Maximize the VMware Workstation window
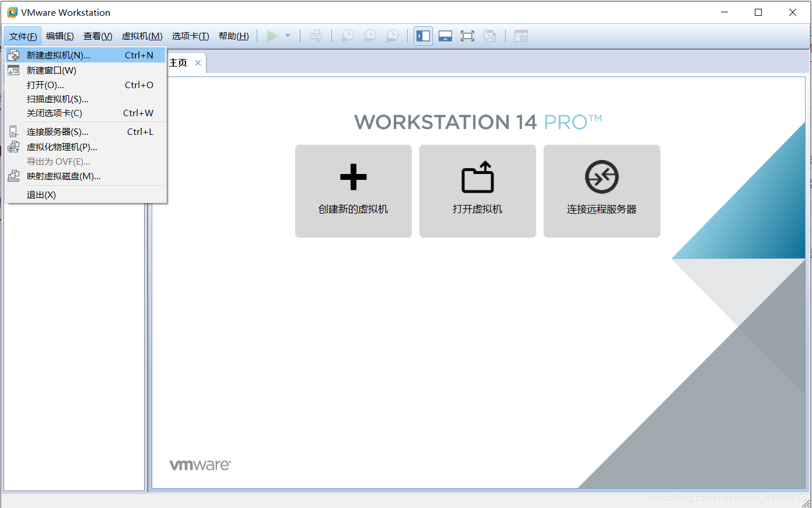The image size is (812, 508). coord(758,12)
